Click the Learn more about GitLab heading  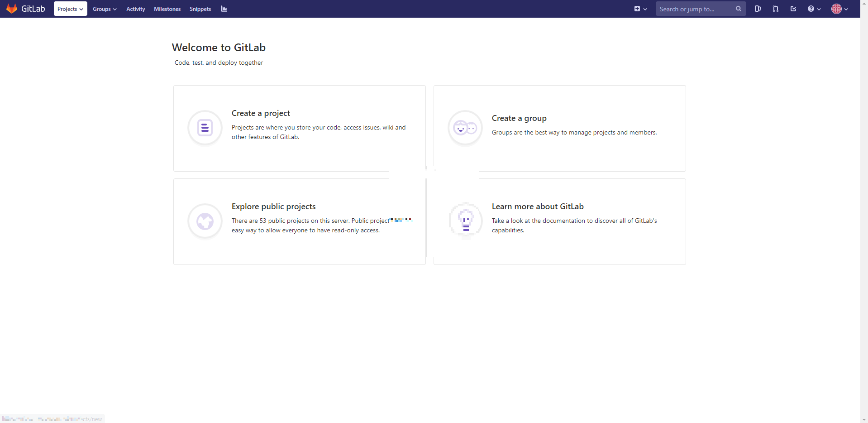pyautogui.click(x=538, y=207)
